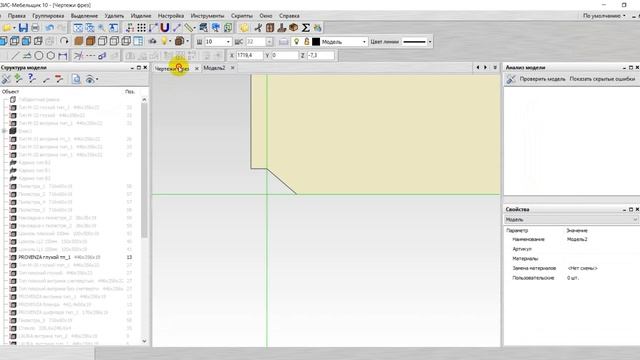Click the Замена материалов value <Нет схемы>
The height and width of the screenshot is (360, 640).
[582, 268]
